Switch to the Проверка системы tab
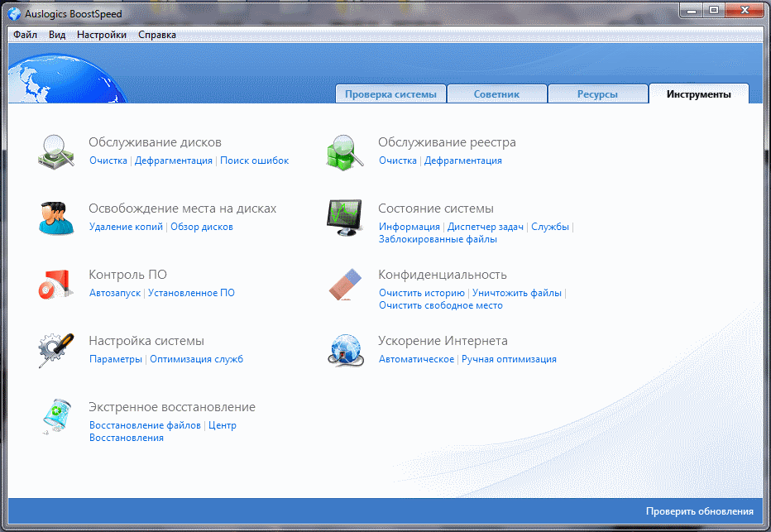This screenshot has width=771, height=532. [x=390, y=94]
